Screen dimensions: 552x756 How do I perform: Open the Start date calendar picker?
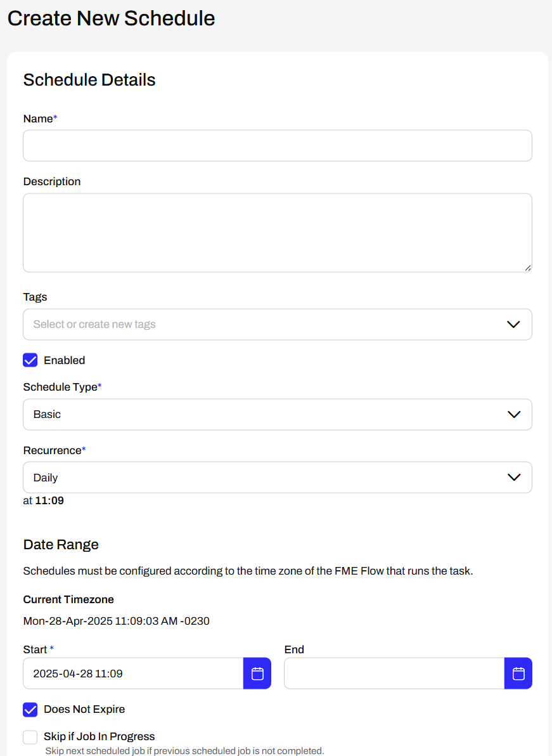[257, 673]
